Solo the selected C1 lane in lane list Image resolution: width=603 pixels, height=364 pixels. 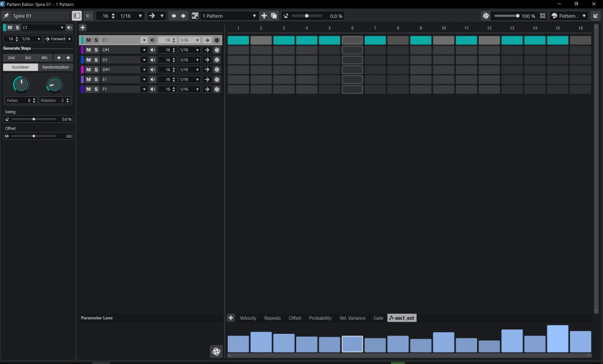[96, 40]
